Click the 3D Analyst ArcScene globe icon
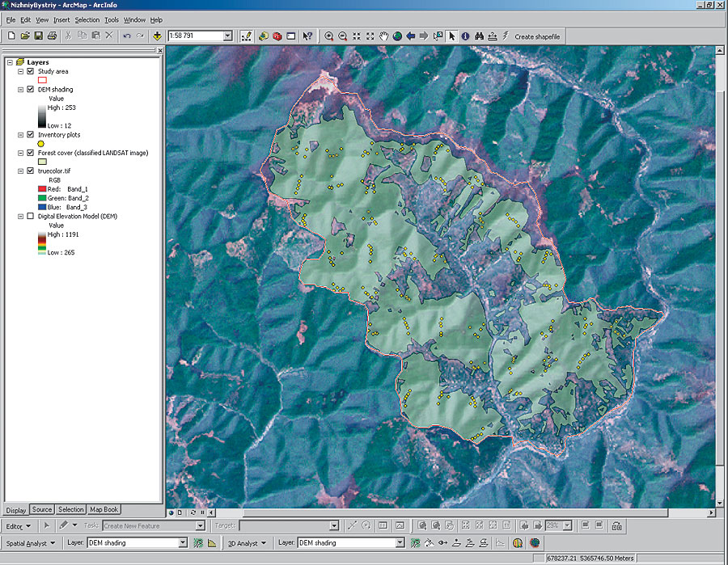 tap(518, 542)
